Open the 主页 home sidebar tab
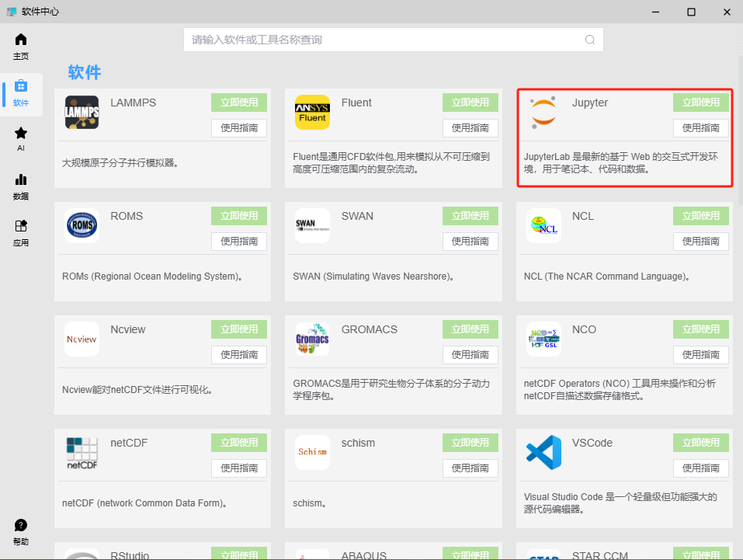 [21, 47]
